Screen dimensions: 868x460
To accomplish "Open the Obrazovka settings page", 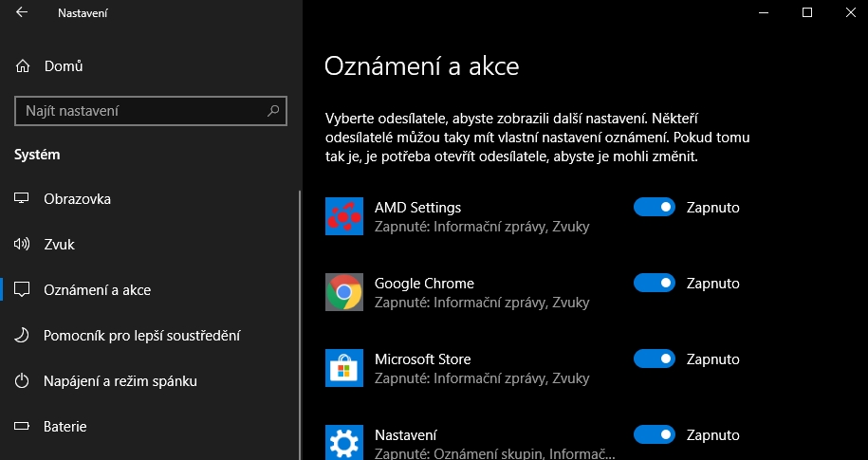I will (x=78, y=199).
